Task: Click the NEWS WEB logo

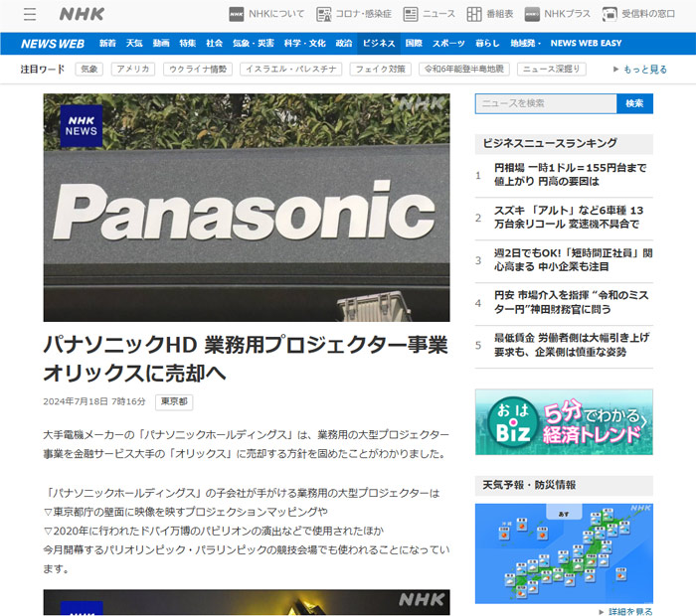Action: 53,44
